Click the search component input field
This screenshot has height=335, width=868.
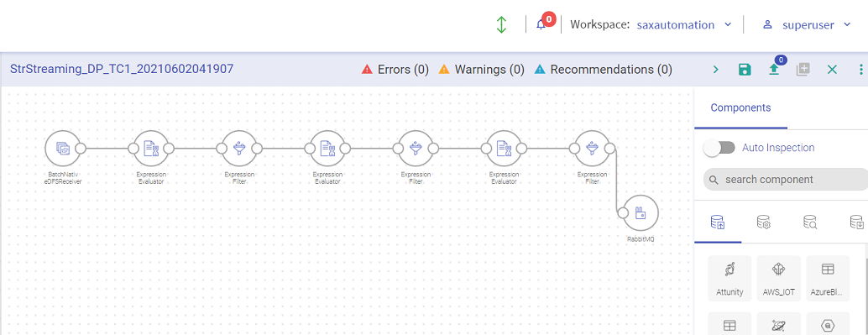(x=786, y=180)
